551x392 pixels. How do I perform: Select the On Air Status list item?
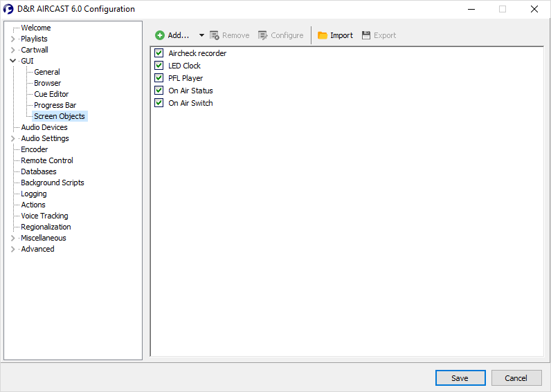coord(190,91)
